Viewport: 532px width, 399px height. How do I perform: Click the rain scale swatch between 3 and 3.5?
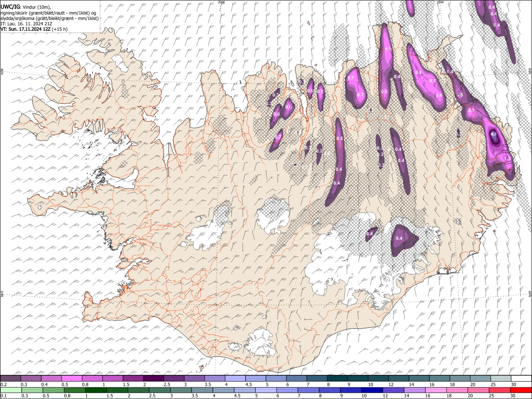pos(181,390)
